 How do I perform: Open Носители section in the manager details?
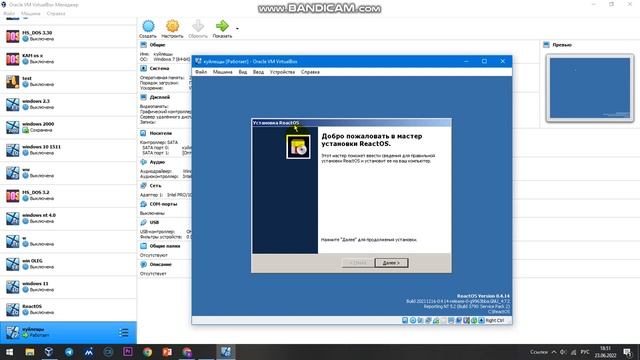[x=161, y=133]
